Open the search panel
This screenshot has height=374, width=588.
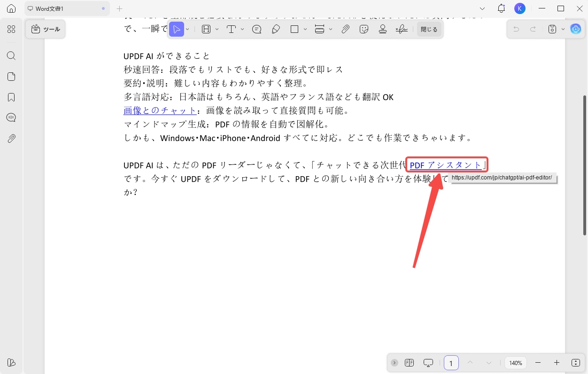tap(11, 56)
